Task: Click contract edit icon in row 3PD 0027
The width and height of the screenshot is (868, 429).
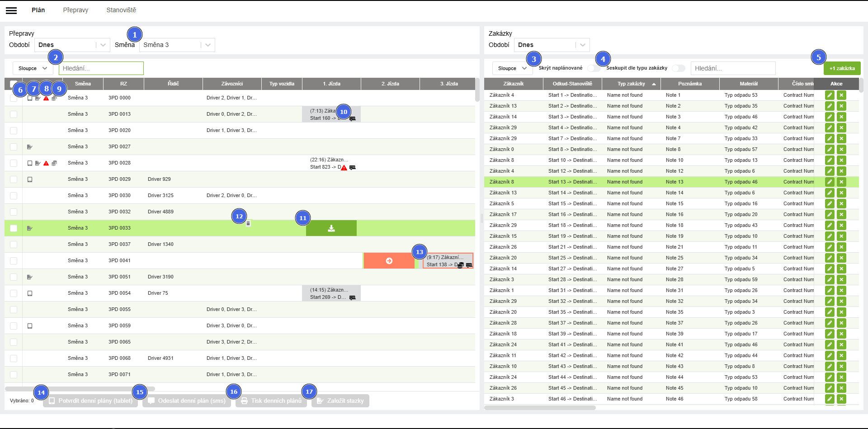Action: pyautogui.click(x=30, y=147)
